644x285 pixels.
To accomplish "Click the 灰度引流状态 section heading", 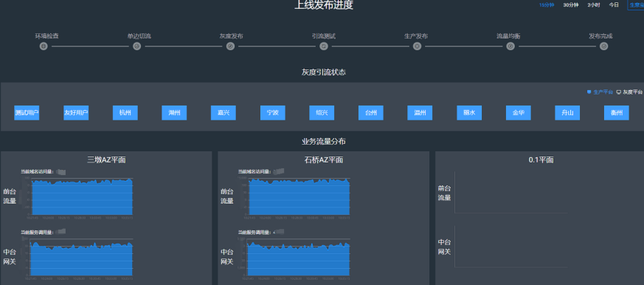I will [324, 72].
